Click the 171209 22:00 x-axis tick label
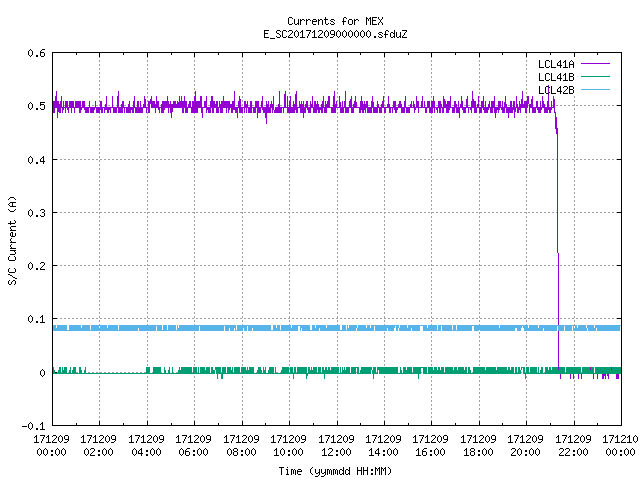The height and width of the screenshot is (480, 640). click(x=573, y=446)
